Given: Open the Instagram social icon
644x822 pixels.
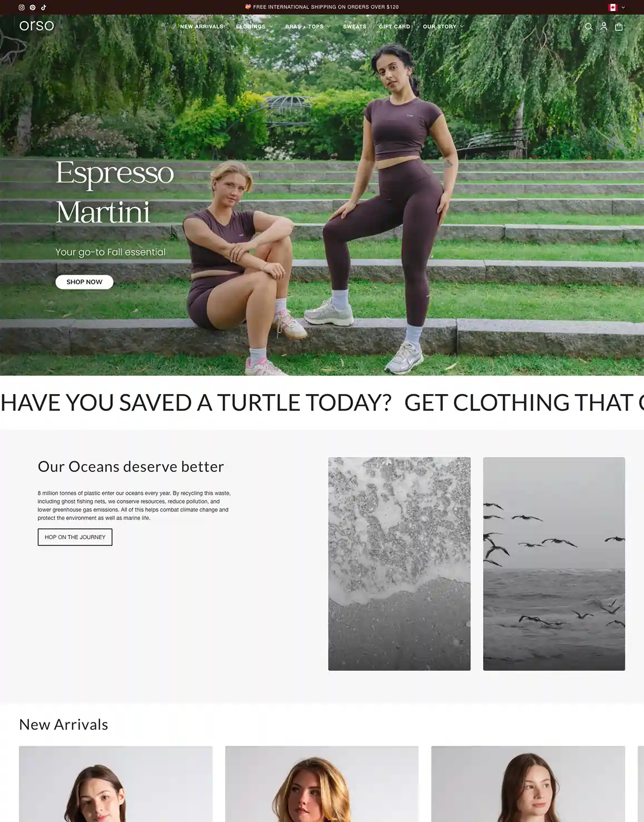Looking at the screenshot, I should (22, 7).
